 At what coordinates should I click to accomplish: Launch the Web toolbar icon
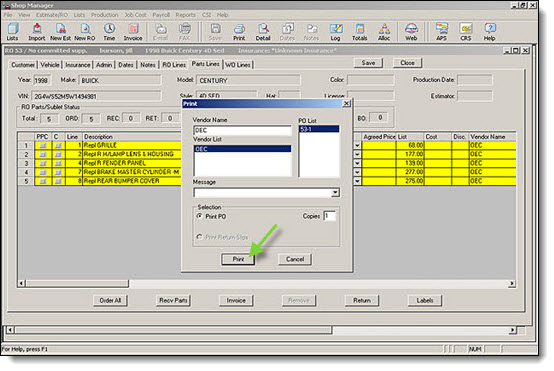pos(411,32)
